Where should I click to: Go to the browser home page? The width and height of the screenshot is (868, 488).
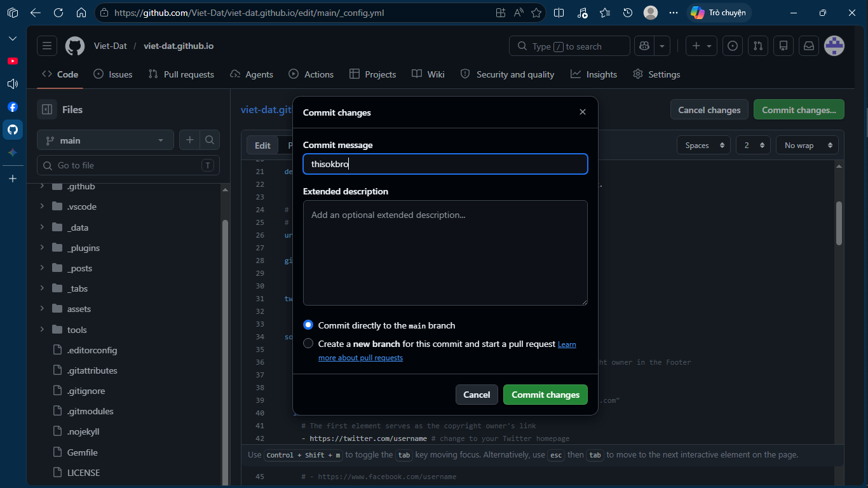[x=81, y=13]
